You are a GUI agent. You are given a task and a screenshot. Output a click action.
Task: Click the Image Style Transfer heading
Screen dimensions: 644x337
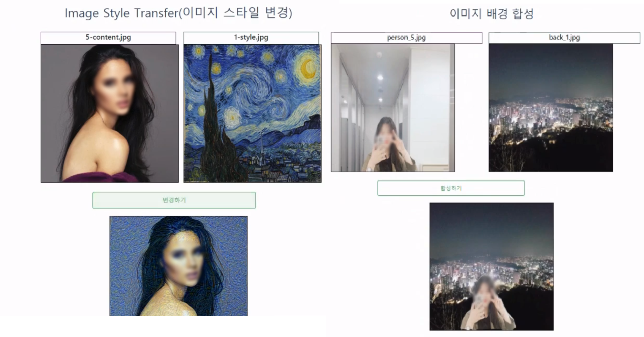tap(178, 13)
